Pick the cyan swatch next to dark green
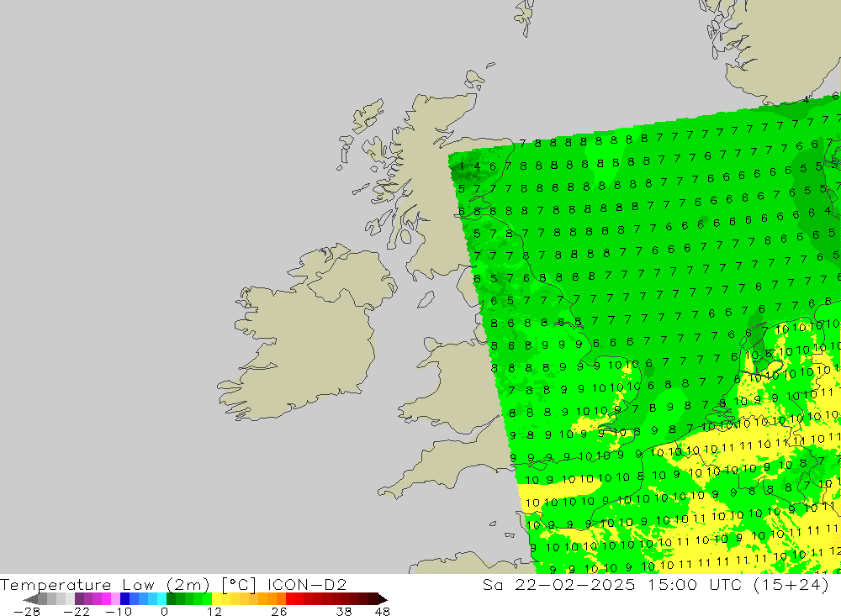 [161, 599]
